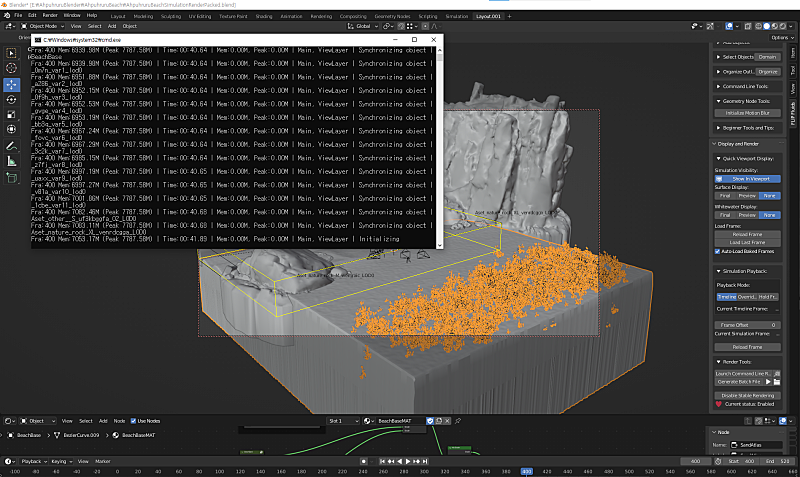Screen dimensions: 800x477
Task: Choose the Move tool
Action: (12, 84)
